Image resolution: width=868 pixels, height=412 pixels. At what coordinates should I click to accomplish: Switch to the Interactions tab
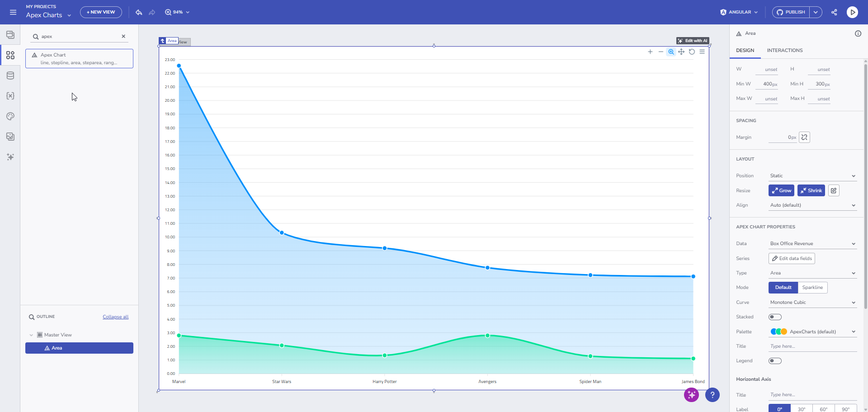[785, 51]
